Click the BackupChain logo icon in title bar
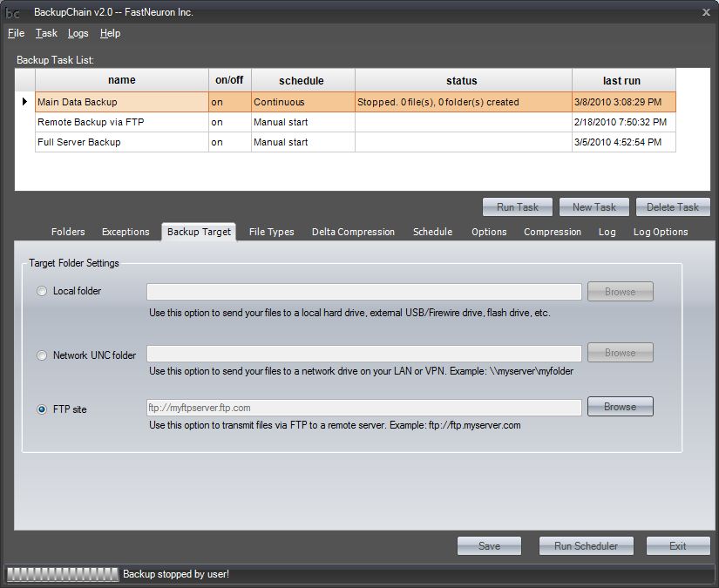 click(x=13, y=12)
